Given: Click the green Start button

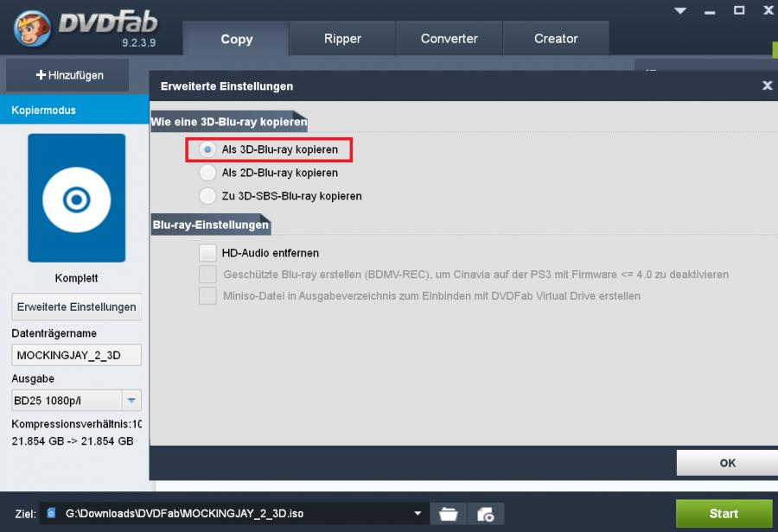Looking at the screenshot, I should (x=724, y=514).
